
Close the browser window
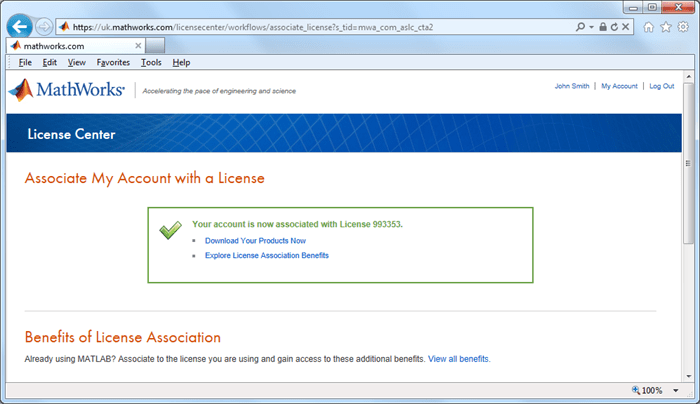[x=678, y=7]
